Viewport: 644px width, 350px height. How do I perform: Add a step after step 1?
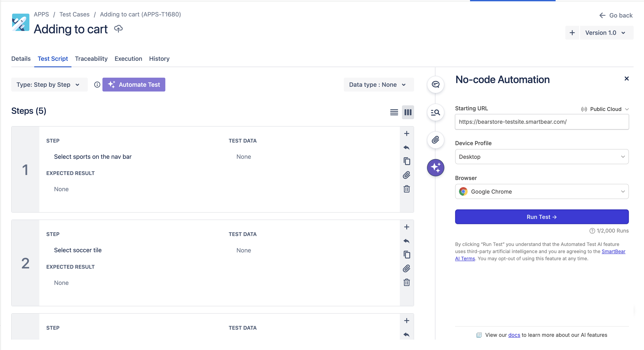coord(406,134)
